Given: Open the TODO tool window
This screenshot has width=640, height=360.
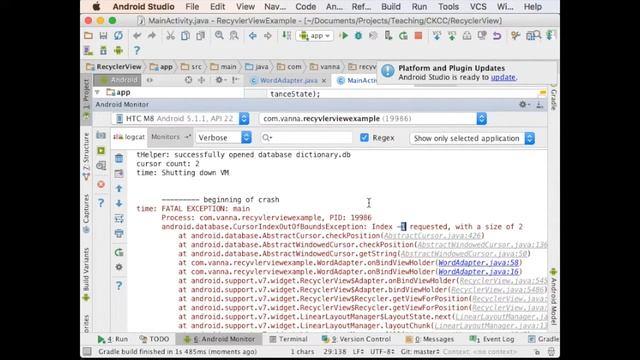Looking at the screenshot, I should (x=154, y=339).
